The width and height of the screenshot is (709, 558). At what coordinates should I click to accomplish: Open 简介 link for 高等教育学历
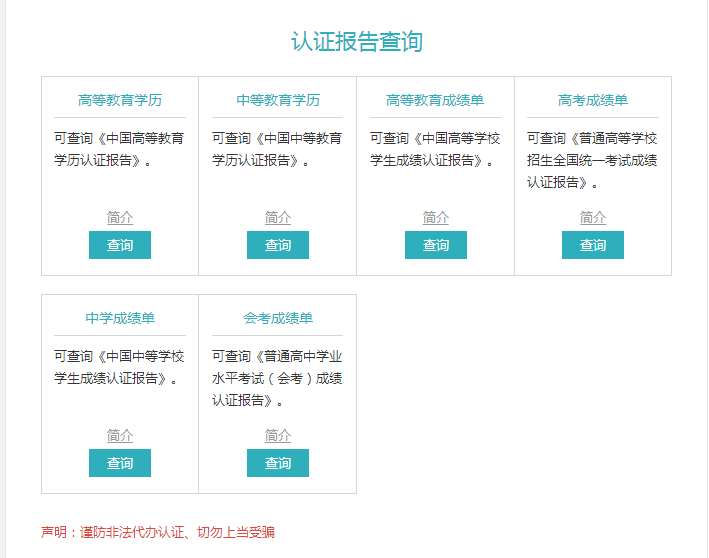120,217
